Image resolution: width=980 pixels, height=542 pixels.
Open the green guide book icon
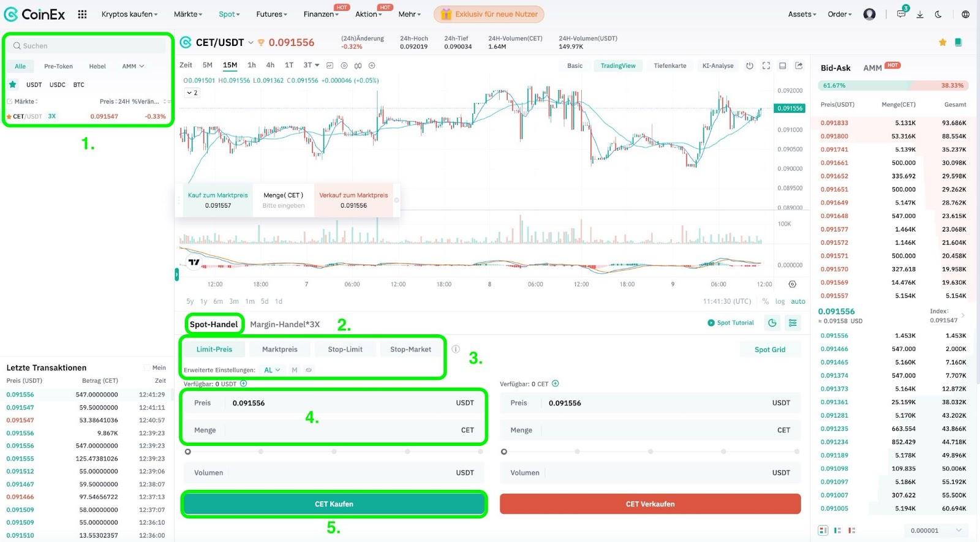[x=959, y=42]
